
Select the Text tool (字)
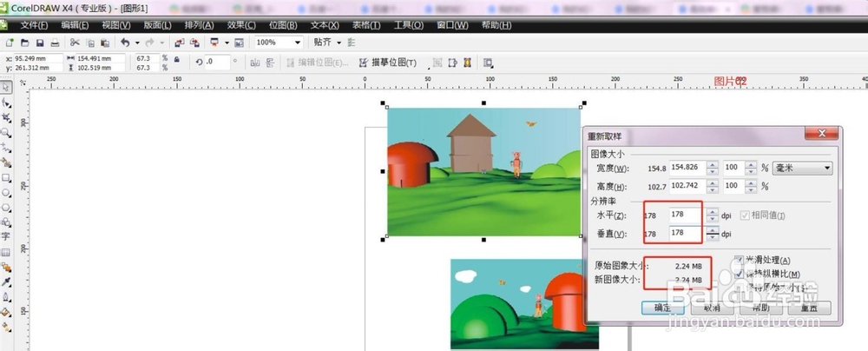pos(6,237)
